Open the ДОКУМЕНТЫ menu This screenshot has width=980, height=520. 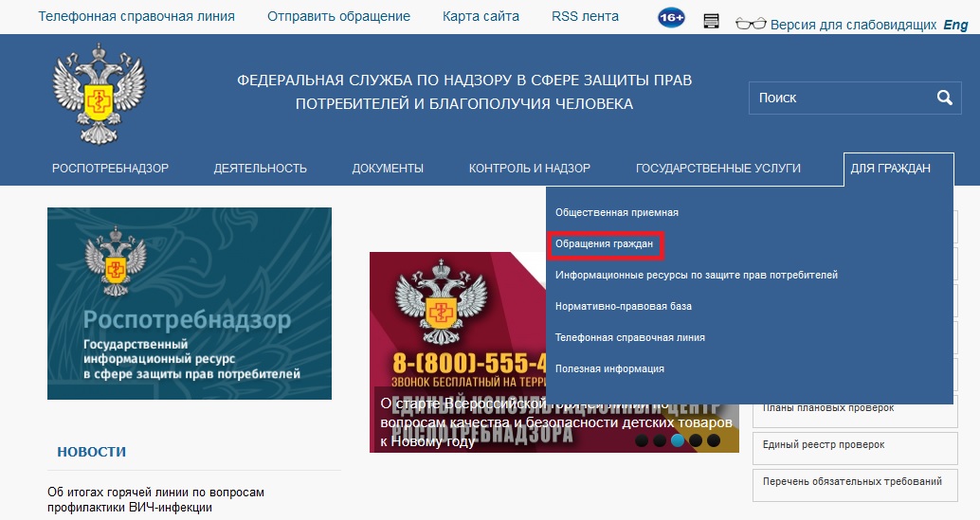tap(388, 169)
